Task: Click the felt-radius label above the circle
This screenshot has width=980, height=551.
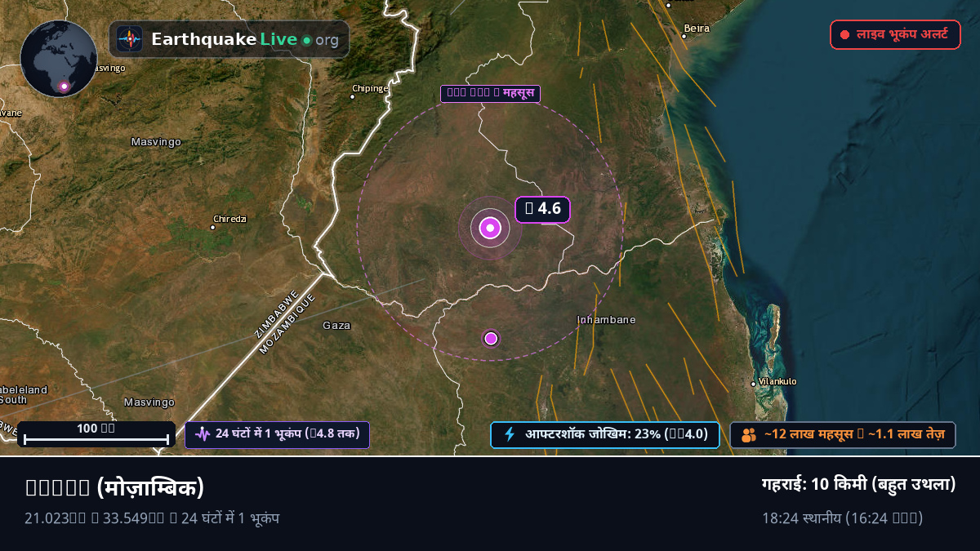Action: 490,93
